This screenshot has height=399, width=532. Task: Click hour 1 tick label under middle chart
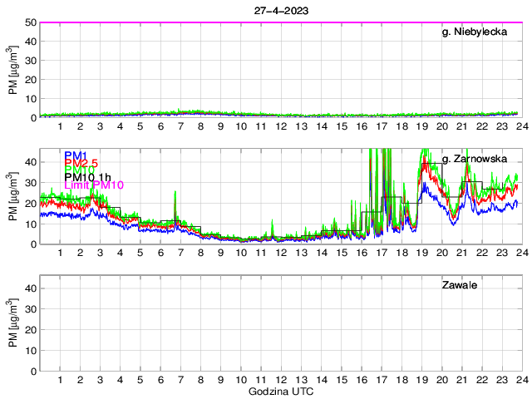(x=60, y=253)
